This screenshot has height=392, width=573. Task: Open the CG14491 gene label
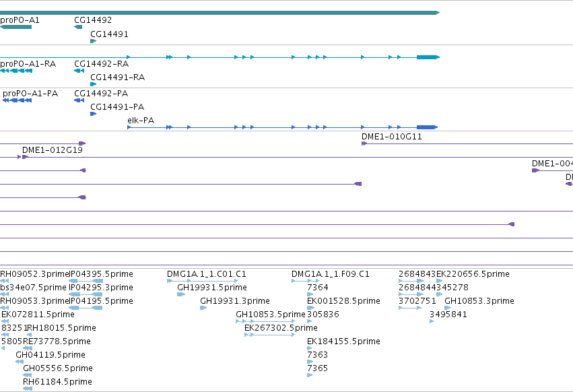pos(109,34)
